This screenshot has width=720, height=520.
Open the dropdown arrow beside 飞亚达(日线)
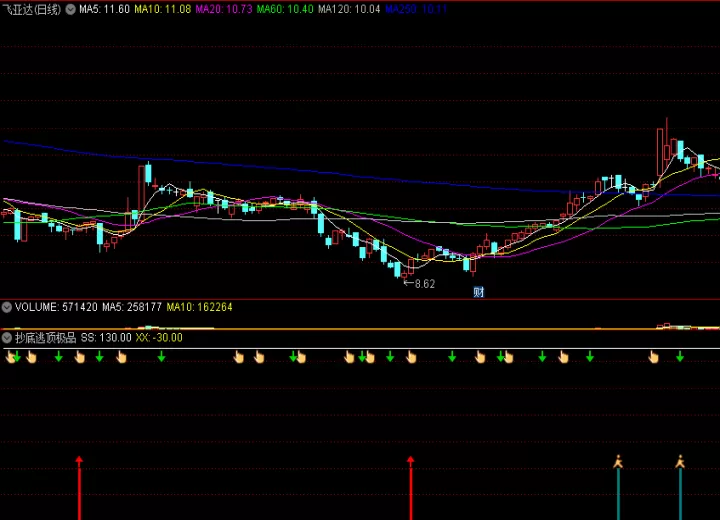[x=70, y=9]
